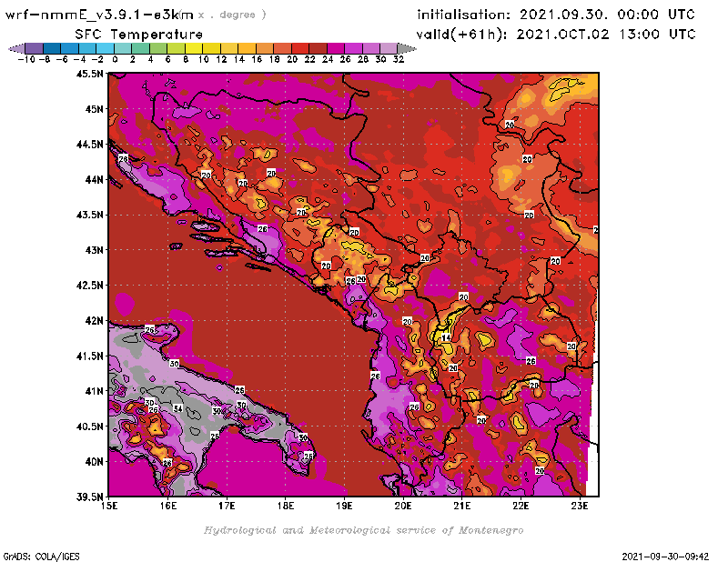Select the 2 to 4 green legend swatch
The height and width of the screenshot is (562, 728).
point(141,48)
